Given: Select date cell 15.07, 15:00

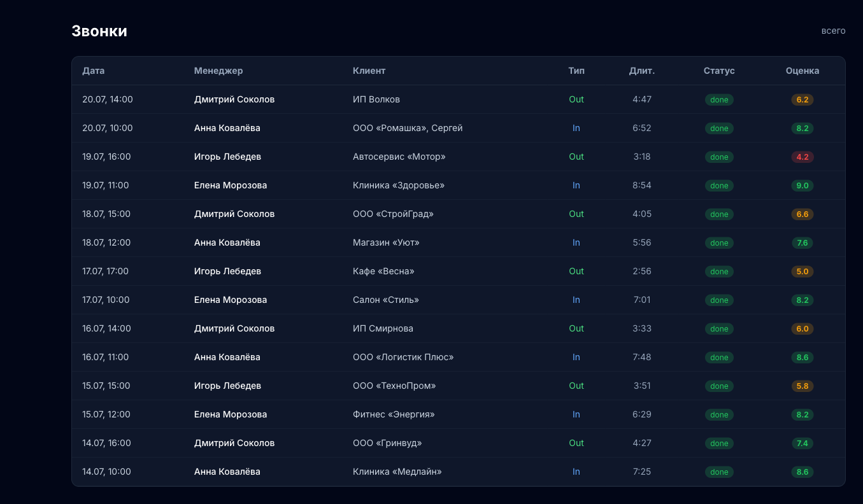Looking at the screenshot, I should click(x=106, y=386).
